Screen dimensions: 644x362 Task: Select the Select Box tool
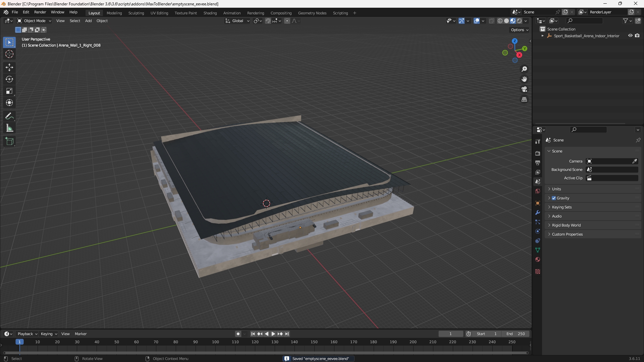[x=9, y=42]
